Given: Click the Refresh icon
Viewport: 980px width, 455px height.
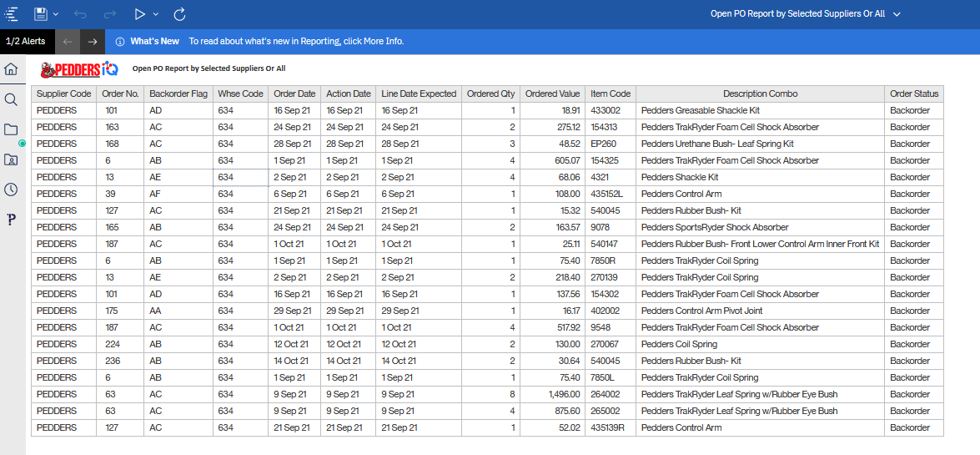Looking at the screenshot, I should [x=180, y=13].
